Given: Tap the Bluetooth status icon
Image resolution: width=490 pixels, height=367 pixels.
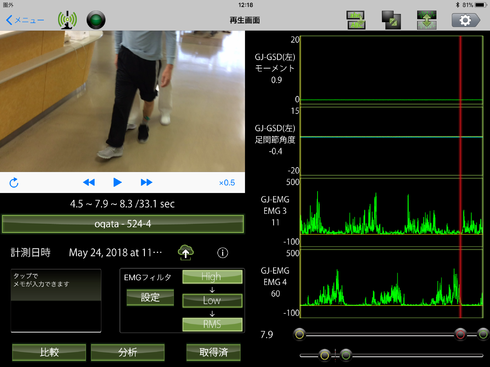Looking at the screenshot, I should (x=458, y=5).
